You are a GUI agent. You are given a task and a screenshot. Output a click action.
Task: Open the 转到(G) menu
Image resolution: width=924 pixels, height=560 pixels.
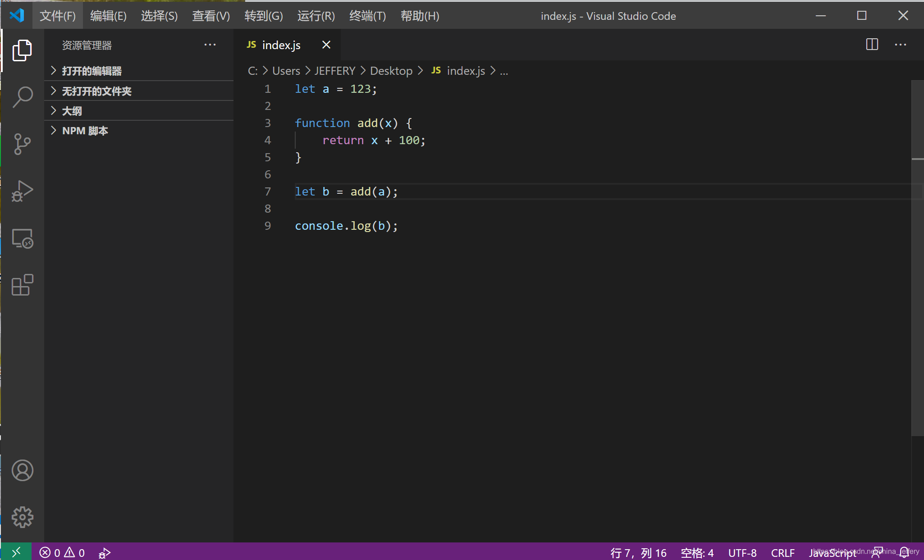(264, 16)
